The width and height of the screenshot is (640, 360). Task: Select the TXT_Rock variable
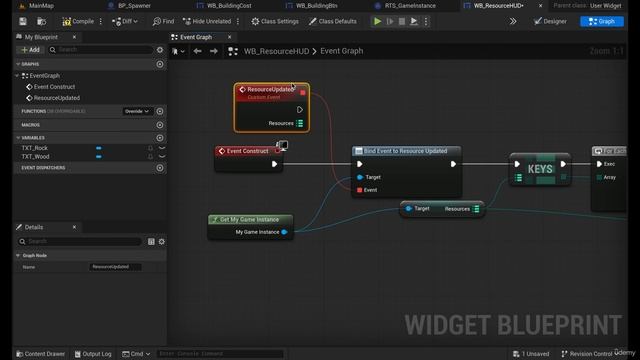click(35, 148)
